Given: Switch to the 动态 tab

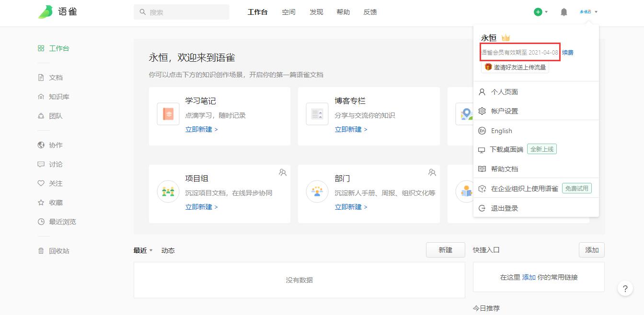Looking at the screenshot, I should [x=168, y=250].
